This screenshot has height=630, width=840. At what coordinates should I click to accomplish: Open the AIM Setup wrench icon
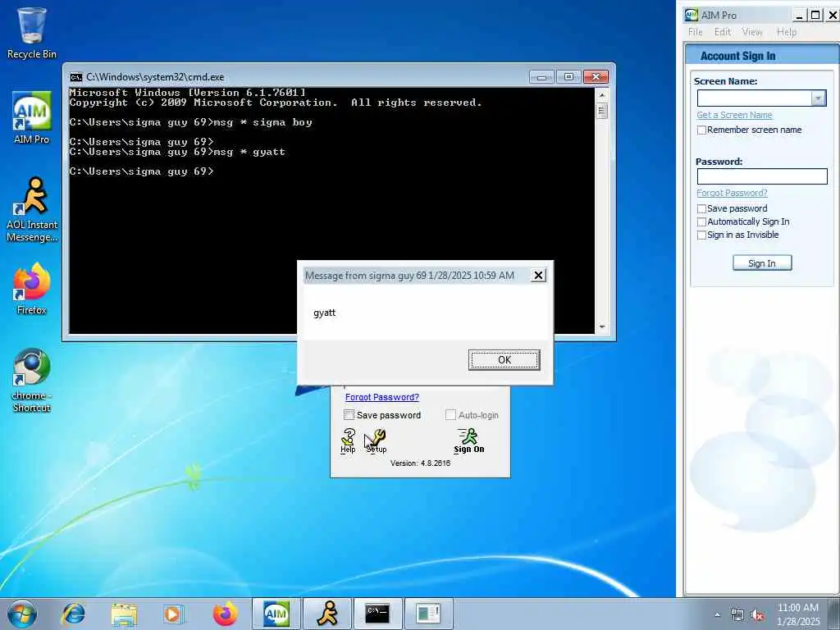[x=376, y=441]
